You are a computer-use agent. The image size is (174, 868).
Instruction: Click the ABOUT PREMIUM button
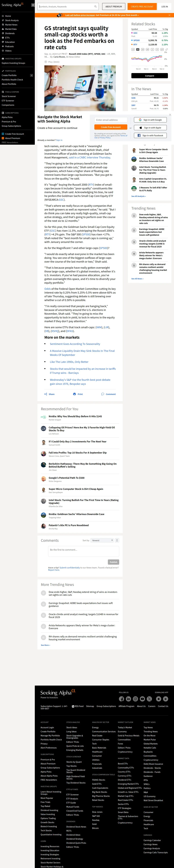tap(114, 6)
